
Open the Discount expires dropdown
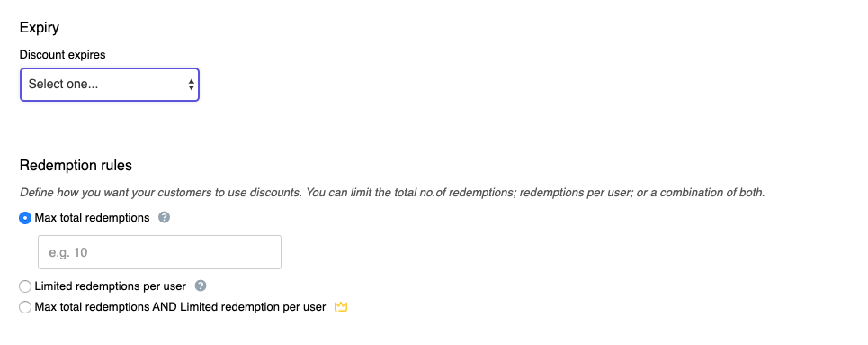tap(110, 85)
